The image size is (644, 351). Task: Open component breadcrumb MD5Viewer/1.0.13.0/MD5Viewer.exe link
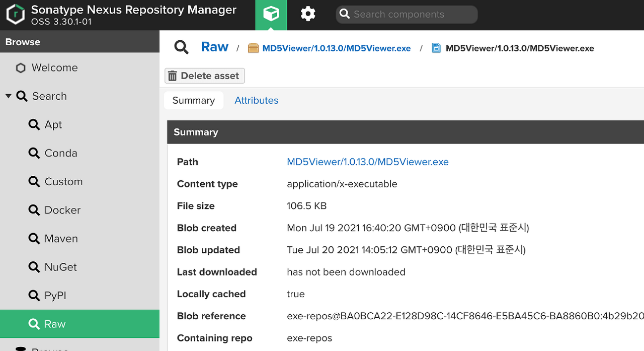(x=337, y=48)
